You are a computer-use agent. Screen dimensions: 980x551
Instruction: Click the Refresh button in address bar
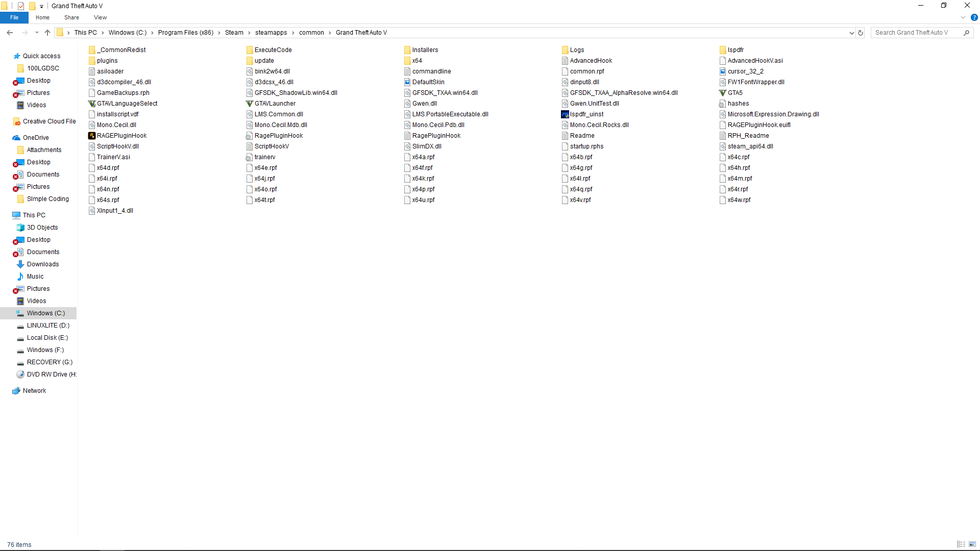(861, 33)
